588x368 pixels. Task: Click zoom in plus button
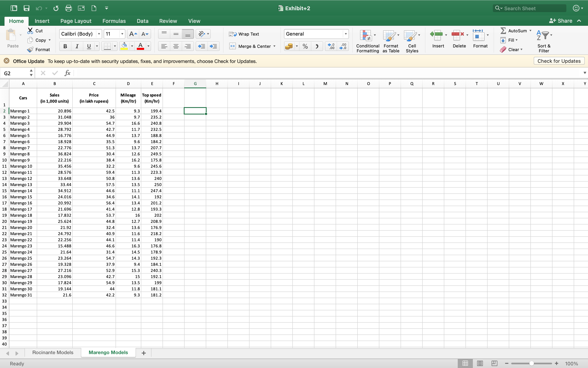click(x=557, y=363)
